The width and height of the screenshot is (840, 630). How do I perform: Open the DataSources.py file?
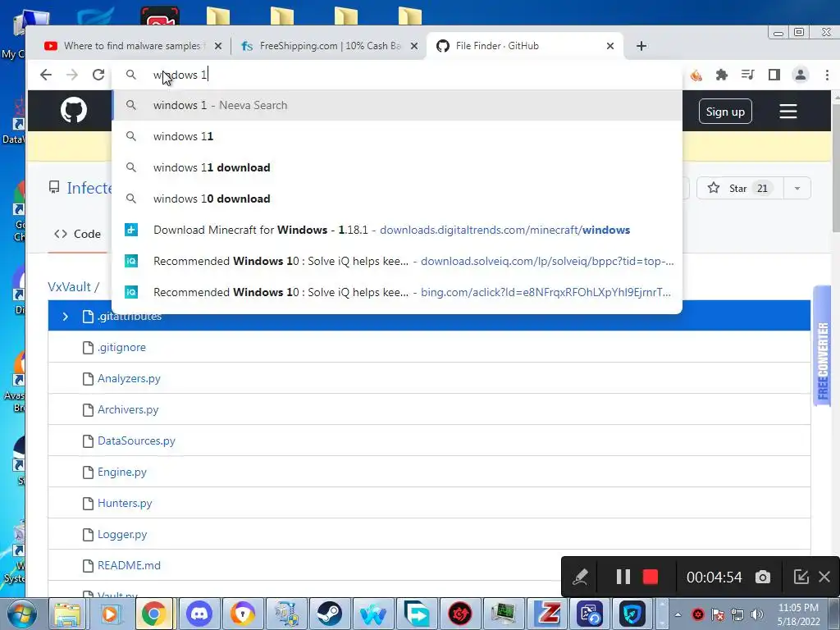[137, 441]
